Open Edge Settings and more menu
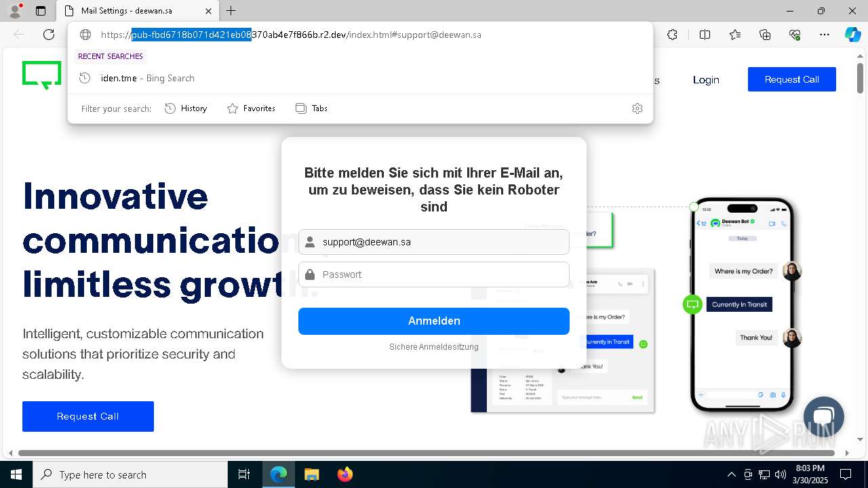 pos(825,35)
